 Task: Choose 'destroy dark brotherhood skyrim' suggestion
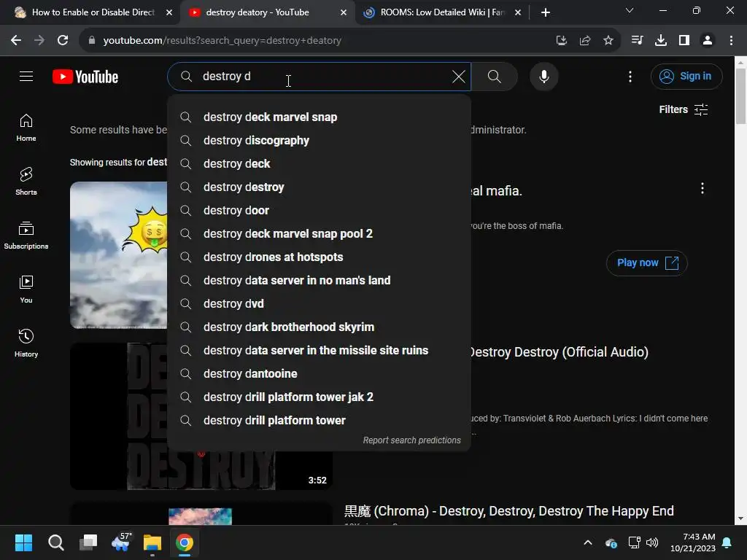pos(320,327)
